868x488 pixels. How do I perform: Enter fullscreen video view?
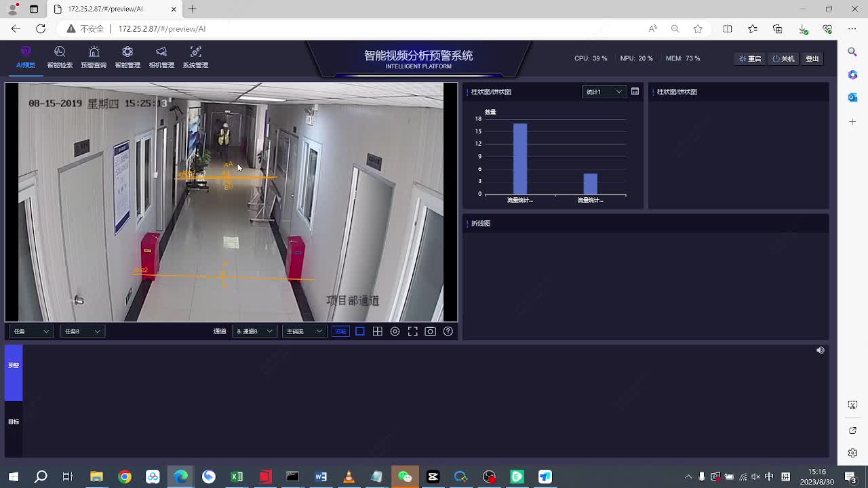coord(412,331)
